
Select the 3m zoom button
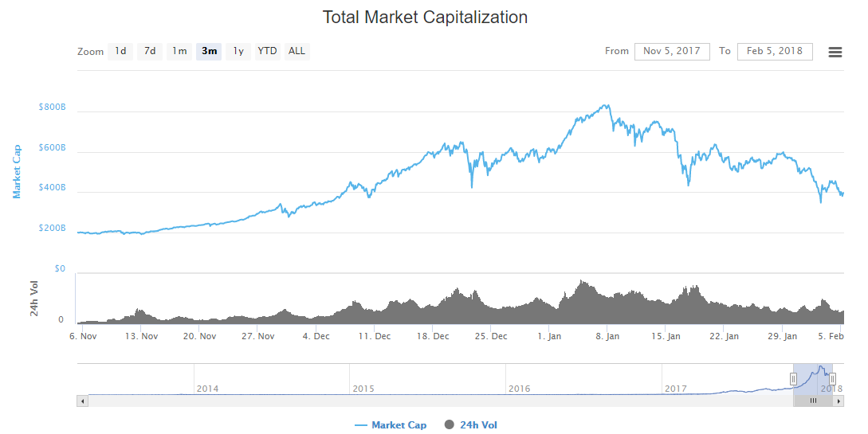click(209, 51)
